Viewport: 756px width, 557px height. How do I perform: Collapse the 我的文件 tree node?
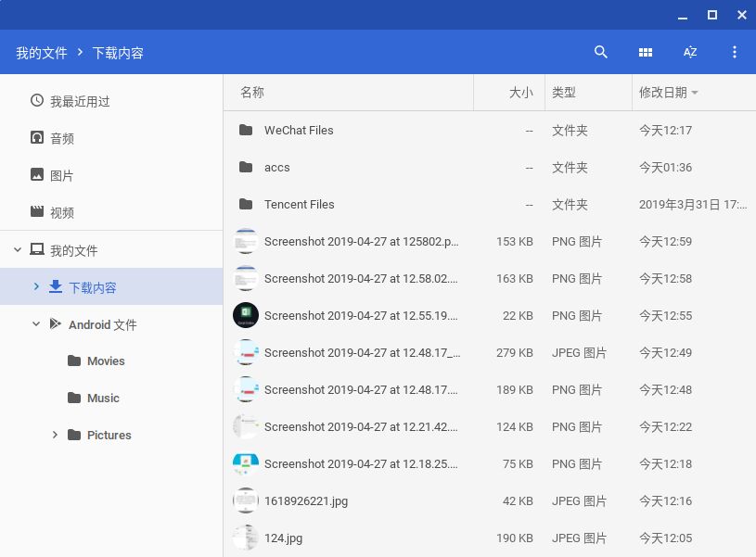coord(17,250)
